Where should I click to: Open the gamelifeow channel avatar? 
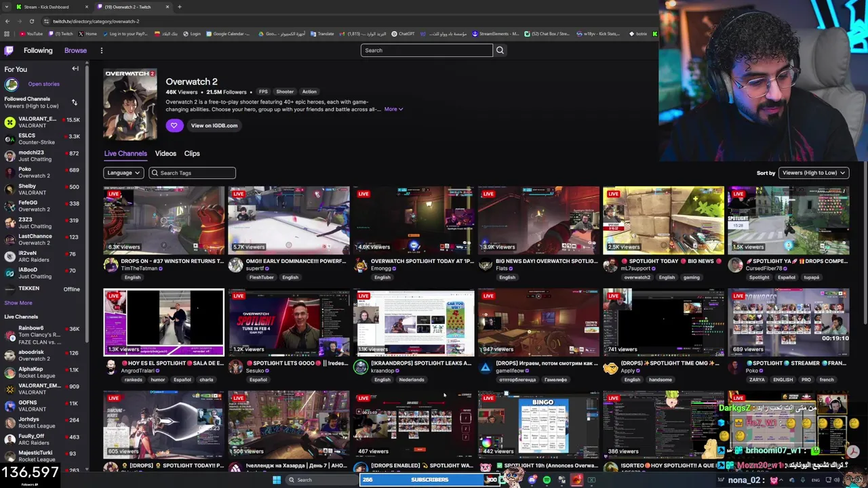[x=486, y=367]
